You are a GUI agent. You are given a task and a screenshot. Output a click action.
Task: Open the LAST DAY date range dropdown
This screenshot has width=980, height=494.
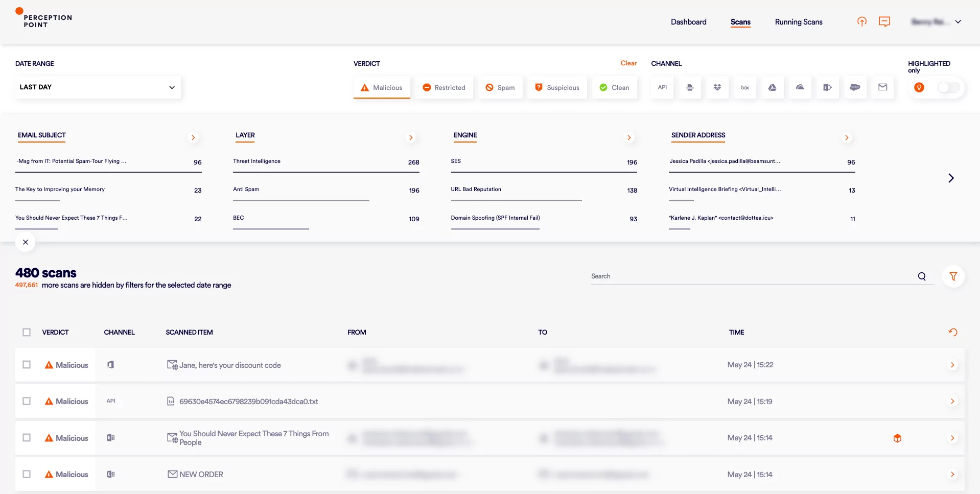coord(98,87)
